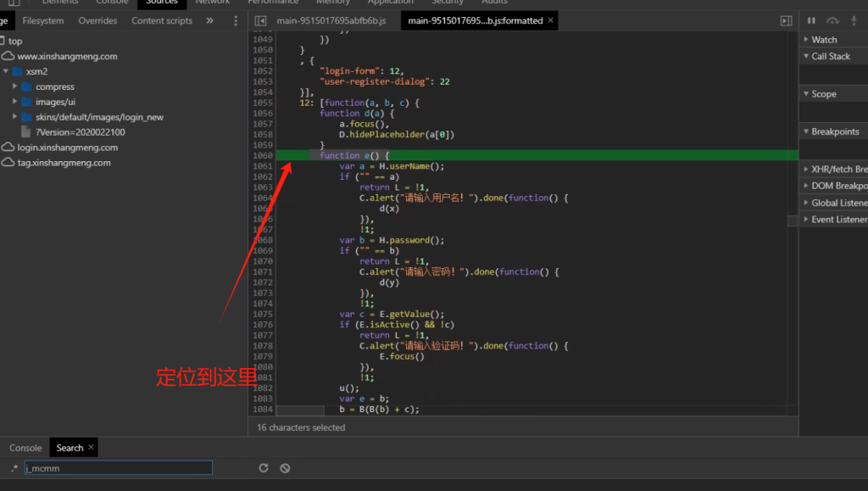Toggle the debugger sidebar icon
The width and height of the screenshot is (868, 491).
tap(786, 21)
